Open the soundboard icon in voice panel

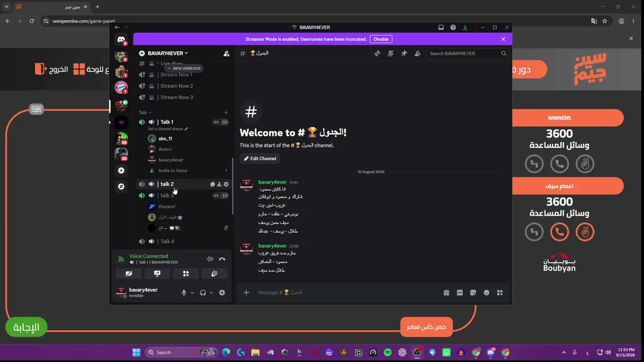click(x=214, y=274)
